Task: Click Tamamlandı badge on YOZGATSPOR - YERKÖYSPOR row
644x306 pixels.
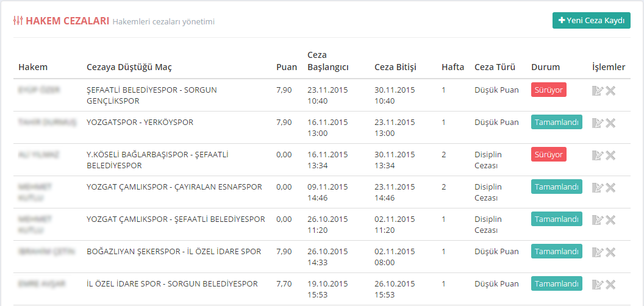Action: 556,123
